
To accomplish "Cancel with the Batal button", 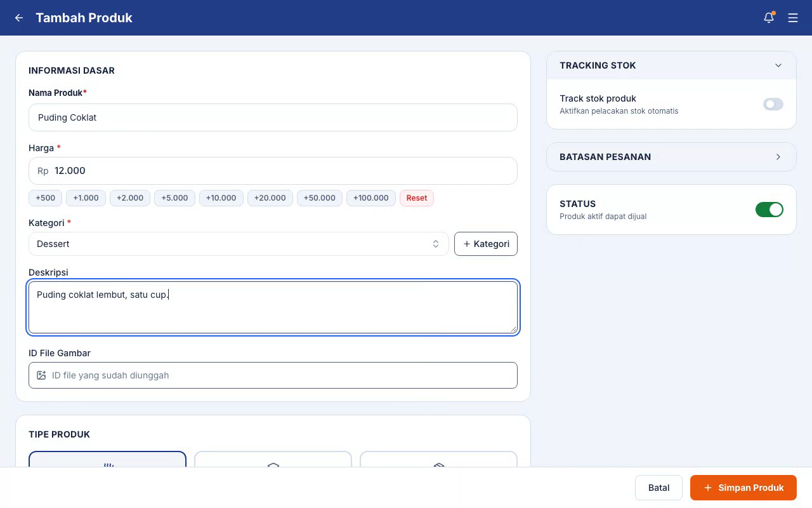I will (x=658, y=488).
